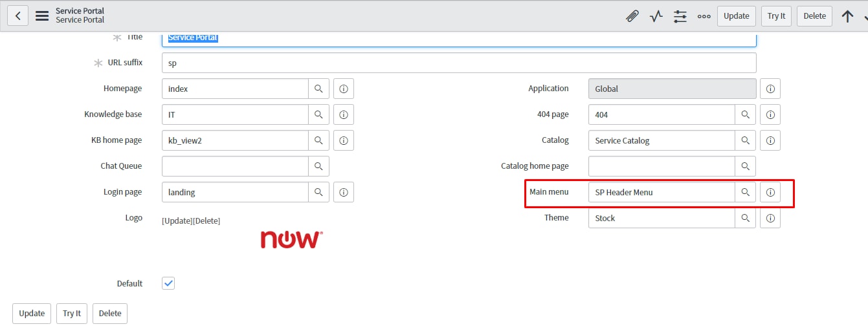Open Theme lookup magnifier
The height and width of the screenshot is (333, 868).
coord(745,218)
